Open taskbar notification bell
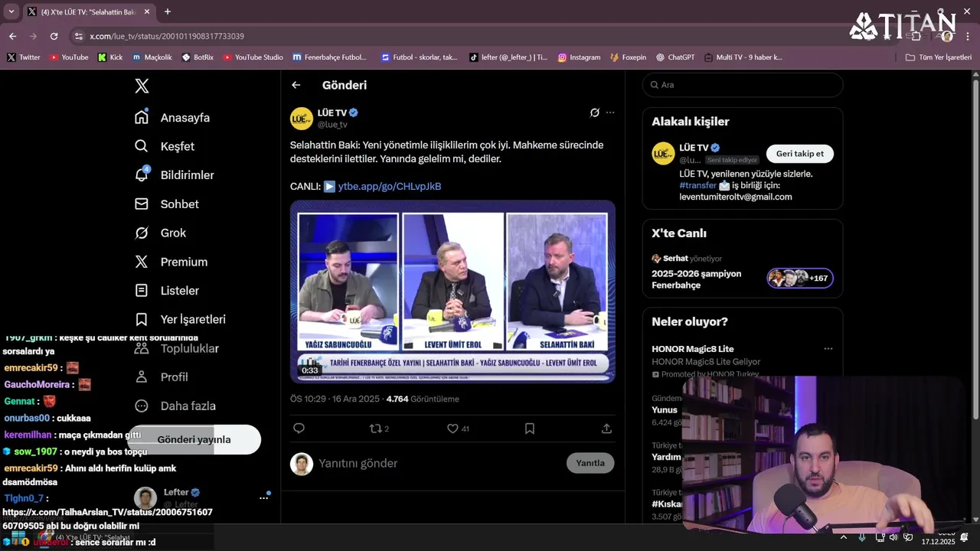The image size is (980, 551). [x=965, y=537]
